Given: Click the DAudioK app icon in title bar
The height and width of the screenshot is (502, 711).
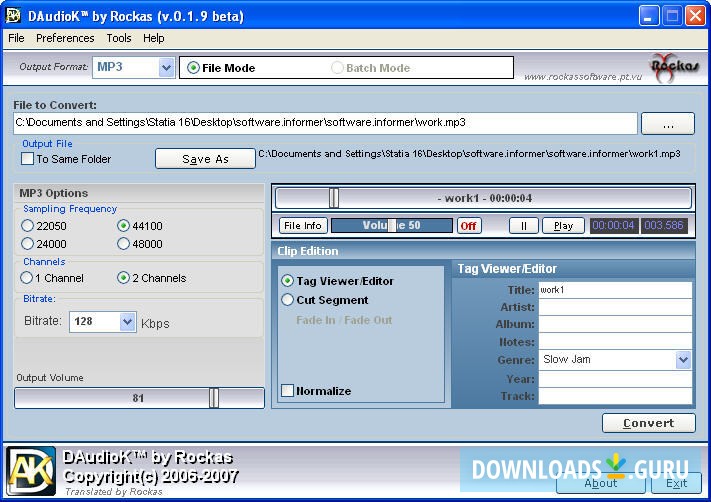Looking at the screenshot, I should (x=13, y=15).
